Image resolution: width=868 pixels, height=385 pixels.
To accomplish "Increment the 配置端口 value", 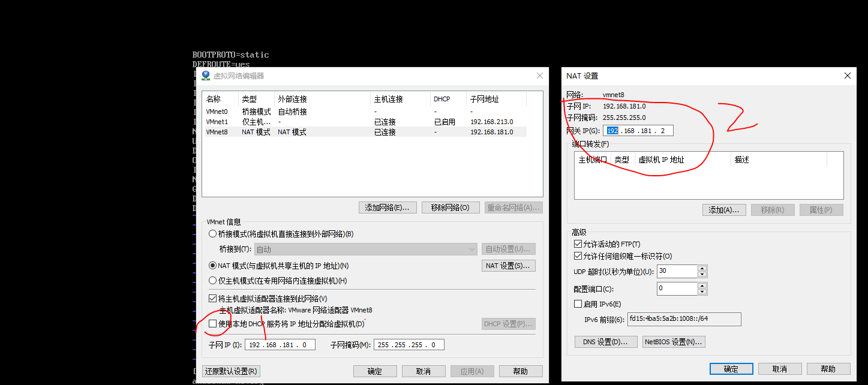I will point(702,285).
